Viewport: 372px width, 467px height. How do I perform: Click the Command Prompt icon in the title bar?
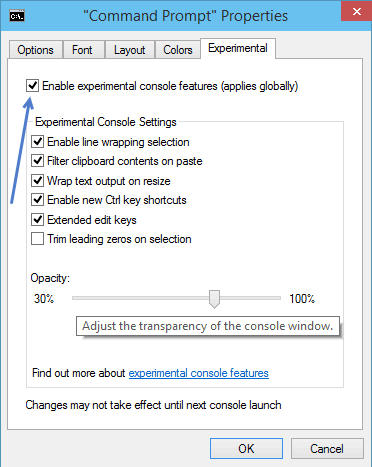(17, 16)
